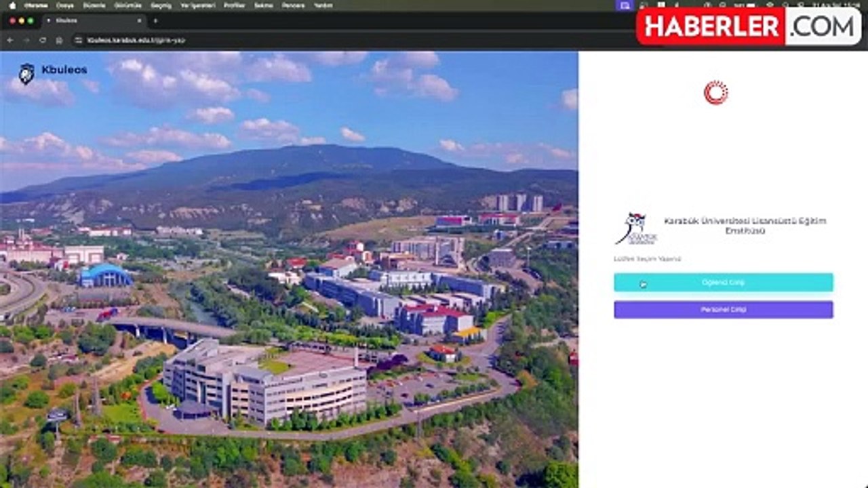Image resolution: width=868 pixels, height=488 pixels.
Task: Click the Öğrenci Girişi login button
Action: click(724, 283)
